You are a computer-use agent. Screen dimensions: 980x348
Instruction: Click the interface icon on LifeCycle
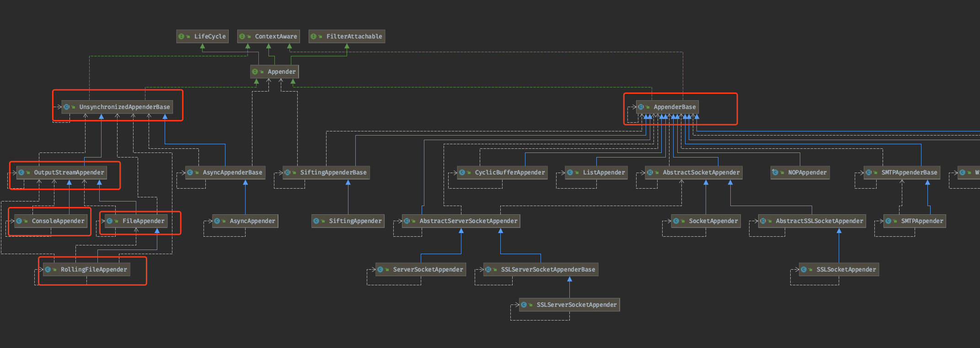(182, 37)
